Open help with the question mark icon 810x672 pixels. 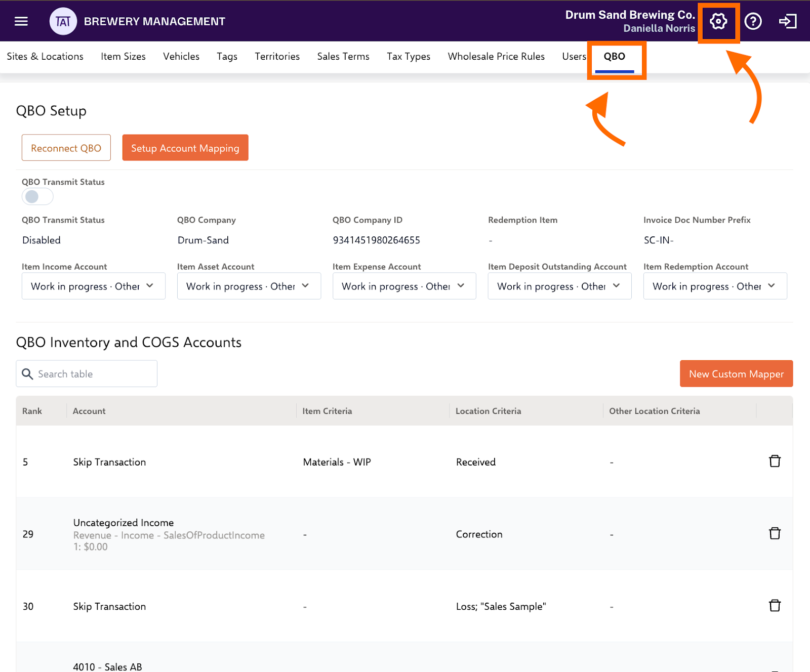(753, 21)
